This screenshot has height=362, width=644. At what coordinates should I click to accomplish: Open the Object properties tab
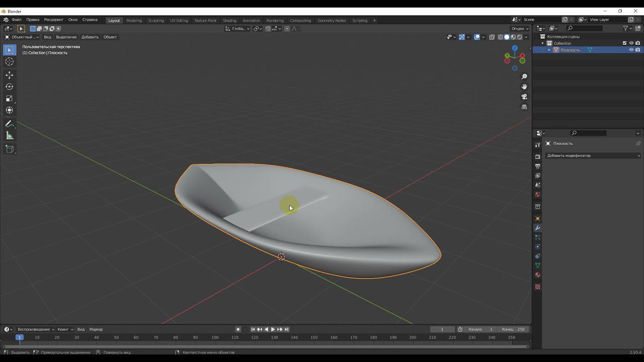(537, 218)
